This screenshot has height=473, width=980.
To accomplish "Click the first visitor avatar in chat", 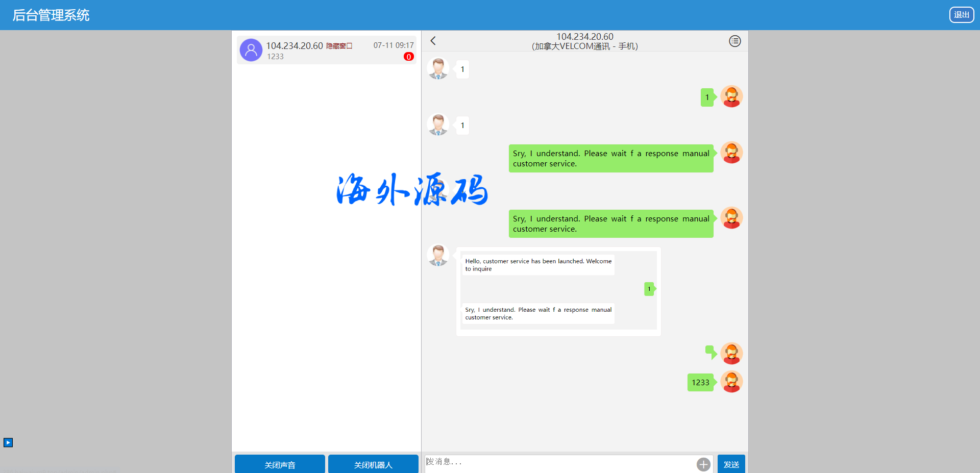I will tap(438, 69).
